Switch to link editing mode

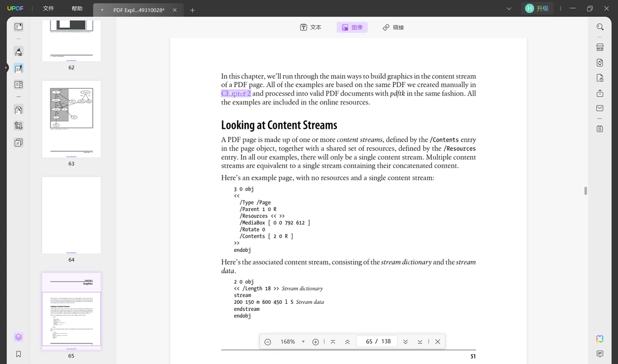pos(393,27)
